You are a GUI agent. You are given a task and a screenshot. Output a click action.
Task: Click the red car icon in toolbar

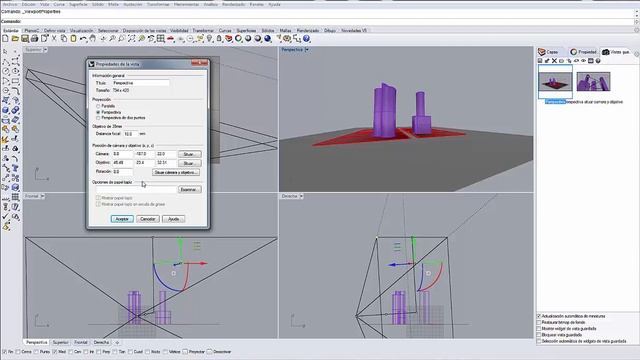point(171,39)
